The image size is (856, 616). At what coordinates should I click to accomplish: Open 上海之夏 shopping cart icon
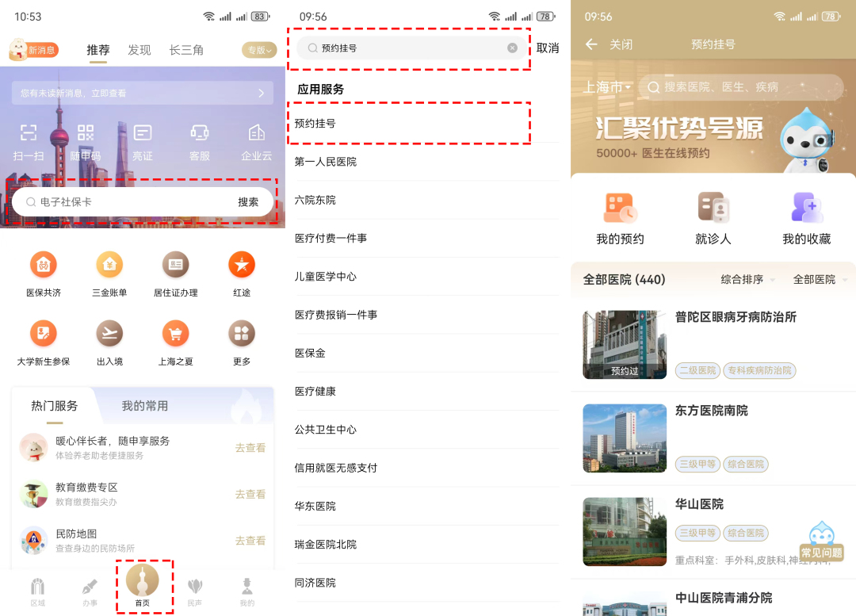[x=176, y=334]
